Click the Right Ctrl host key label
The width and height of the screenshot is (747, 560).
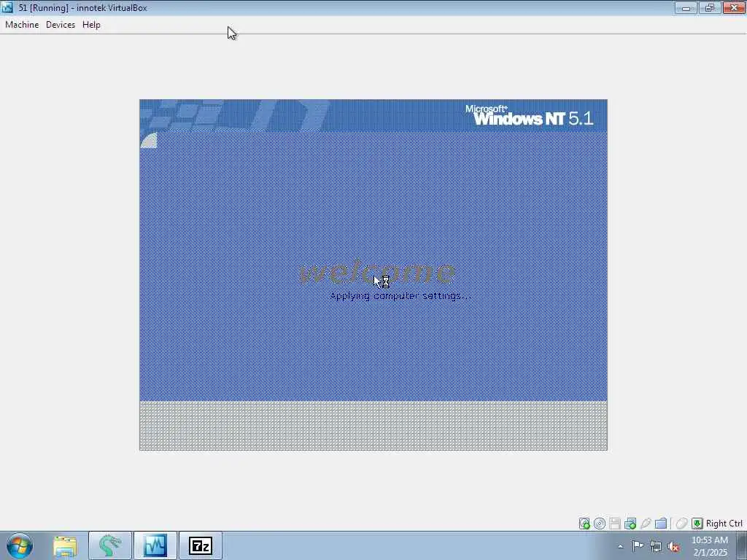click(724, 524)
